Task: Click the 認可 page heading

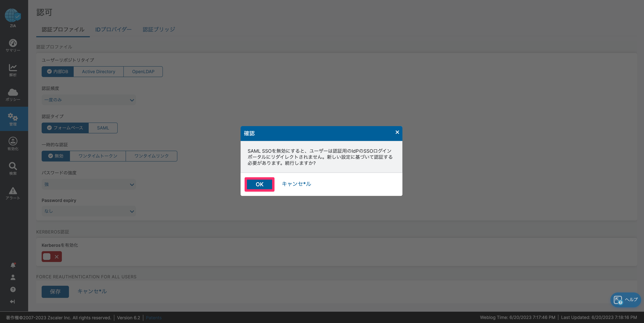Action: click(x=44, y=12)
